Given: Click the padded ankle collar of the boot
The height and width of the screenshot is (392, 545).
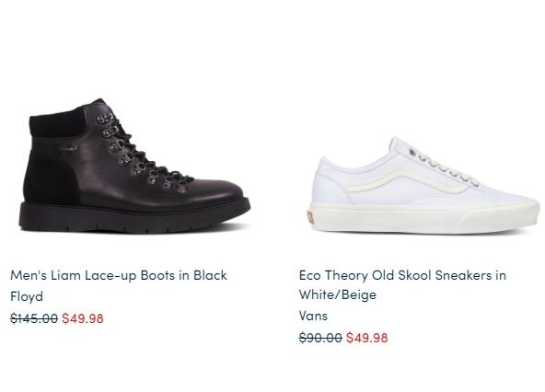Looking at the screenshot, I should pos(57,123).
